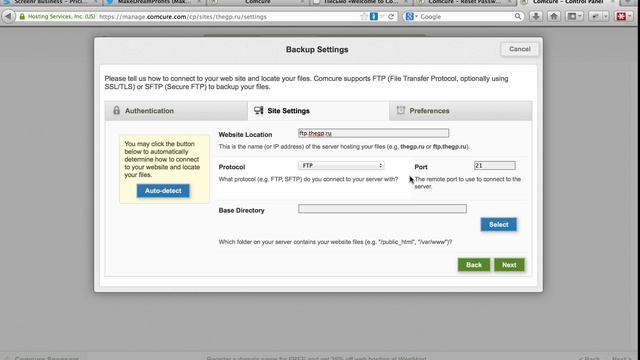Click the server icon on the Site Settings tab

(x=258, y=111)
